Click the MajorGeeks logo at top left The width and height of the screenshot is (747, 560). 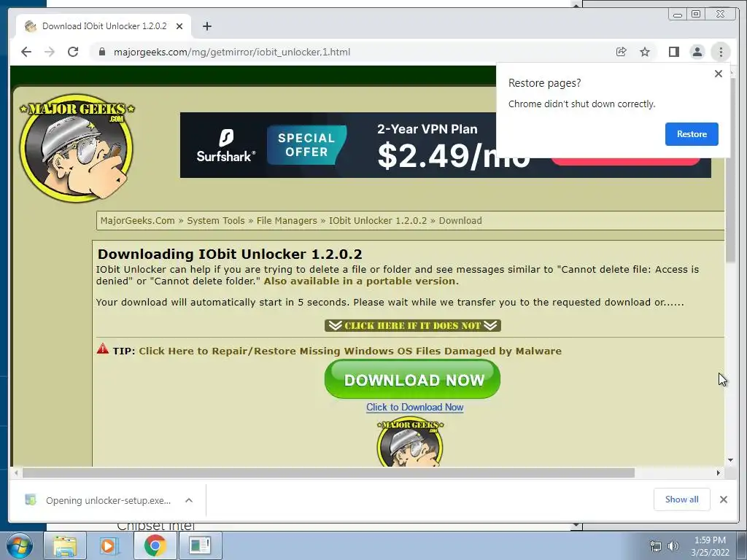[x=77, y=147]
